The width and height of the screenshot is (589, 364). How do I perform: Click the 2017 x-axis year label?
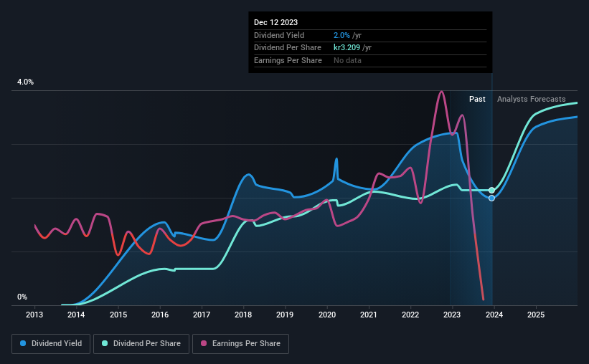(x=202, y=315)
